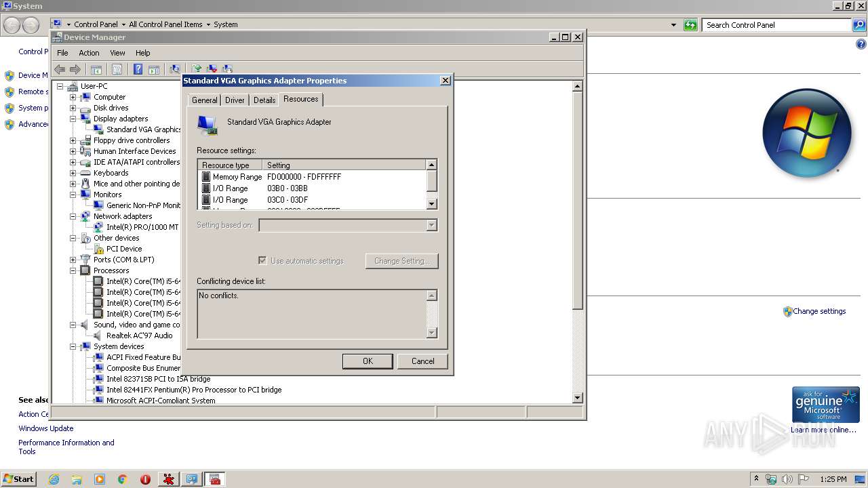
Task: Collapse the System devices node
Action: pos(73,346)
